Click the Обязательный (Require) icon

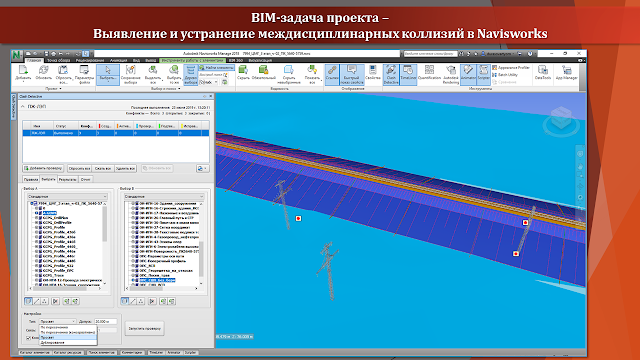264,73
